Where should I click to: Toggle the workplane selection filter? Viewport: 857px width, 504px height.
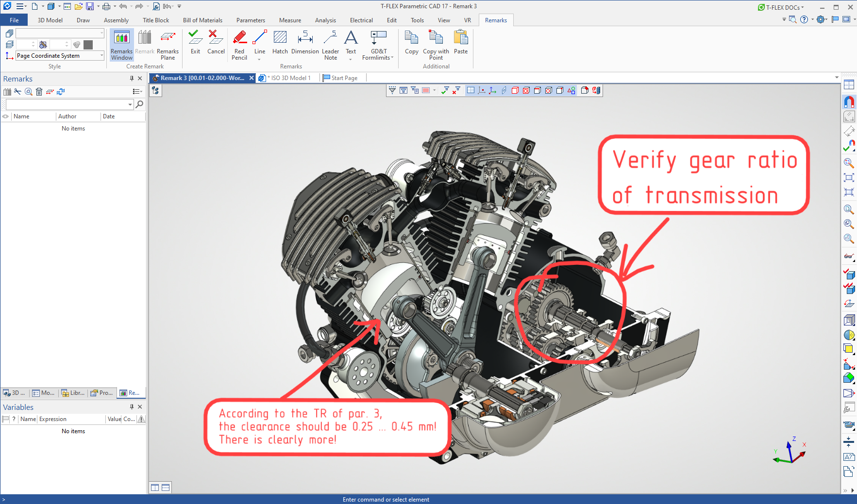tap(471, 90)
